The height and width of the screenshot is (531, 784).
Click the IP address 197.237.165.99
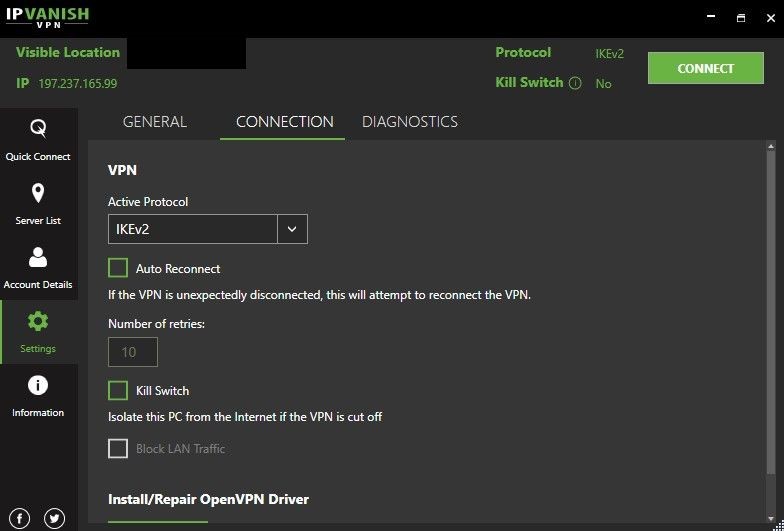[78, 84]
